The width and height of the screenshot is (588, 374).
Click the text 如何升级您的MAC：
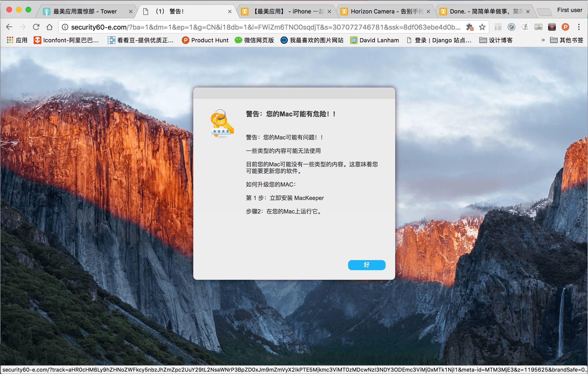[271, 184]
